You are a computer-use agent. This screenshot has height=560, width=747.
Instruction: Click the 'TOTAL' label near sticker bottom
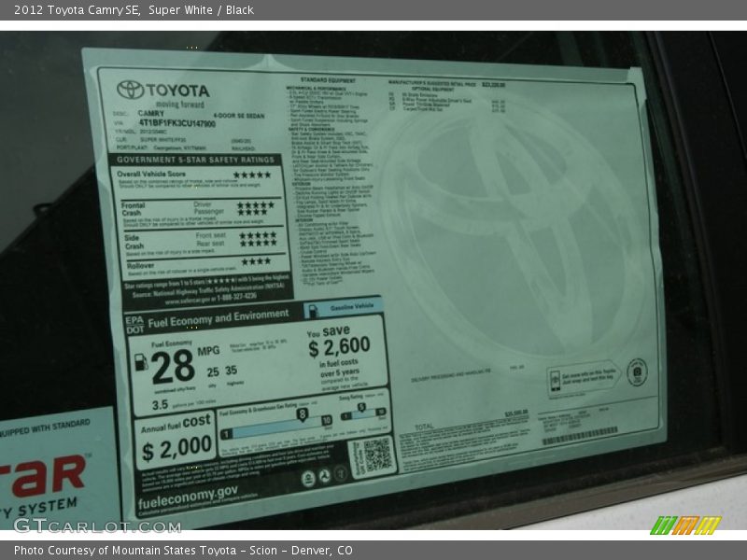(x=424, y=427)
